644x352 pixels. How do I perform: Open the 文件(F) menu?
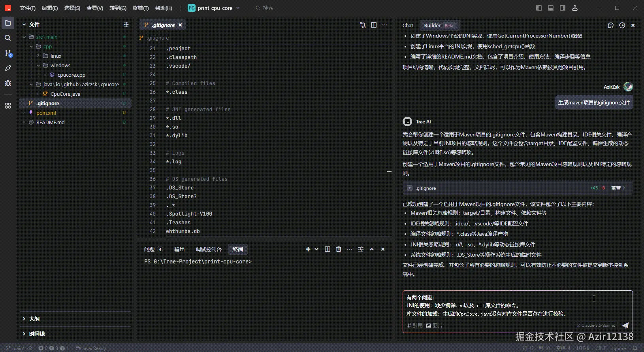click(x=27, y=8)
